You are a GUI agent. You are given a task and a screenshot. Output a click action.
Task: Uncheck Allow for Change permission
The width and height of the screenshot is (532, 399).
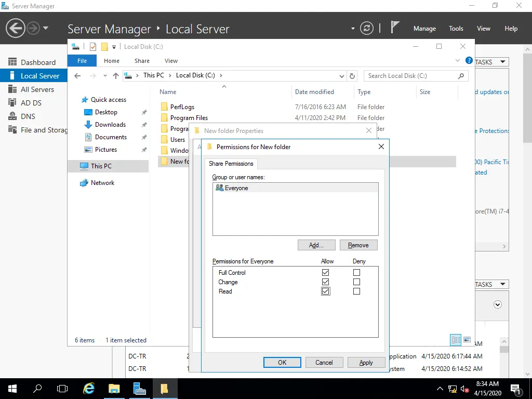click(x=325, y=282)
